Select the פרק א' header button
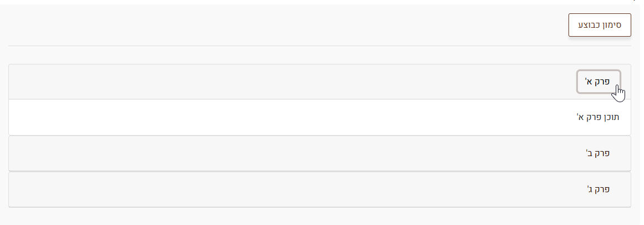Image resolution: width=644 pixels, height=225 pixels. [598, 82]
